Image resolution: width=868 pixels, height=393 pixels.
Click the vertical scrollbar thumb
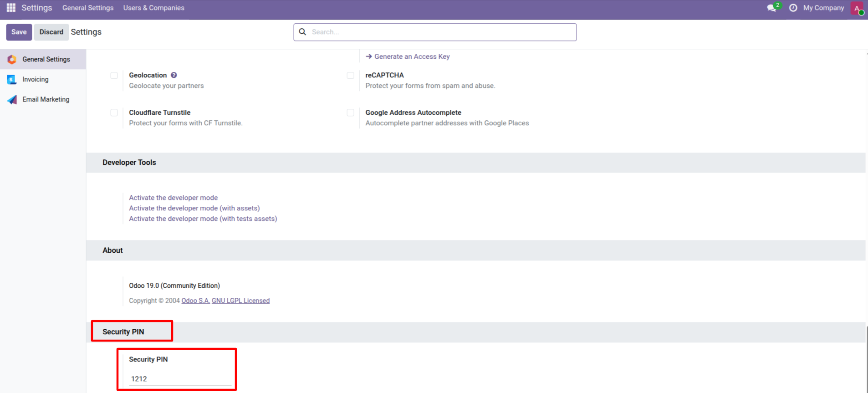(867, 360)
